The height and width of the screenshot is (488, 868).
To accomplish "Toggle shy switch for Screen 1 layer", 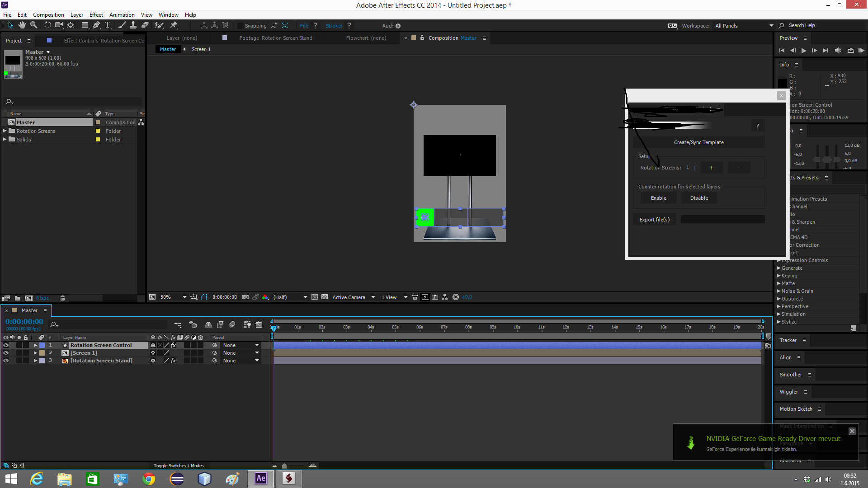I will 153,353.
